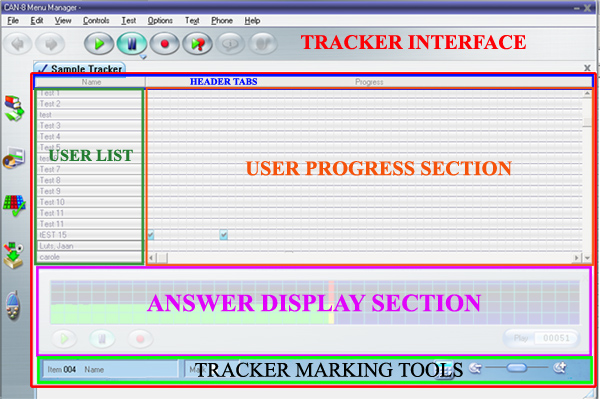The height and width of the screenshot is (399, 600).
Task: Play the answer with the lower Play button
Action: [64, 339]
